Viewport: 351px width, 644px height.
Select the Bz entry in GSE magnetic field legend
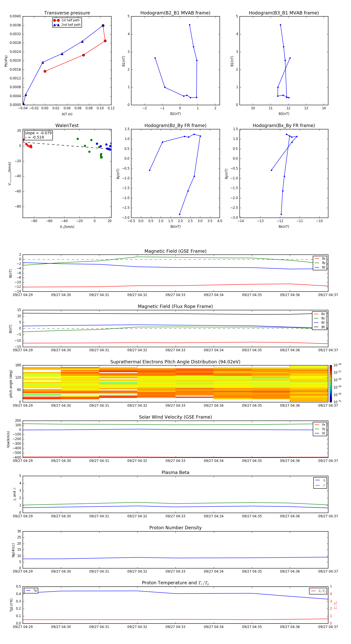[320, 268]
